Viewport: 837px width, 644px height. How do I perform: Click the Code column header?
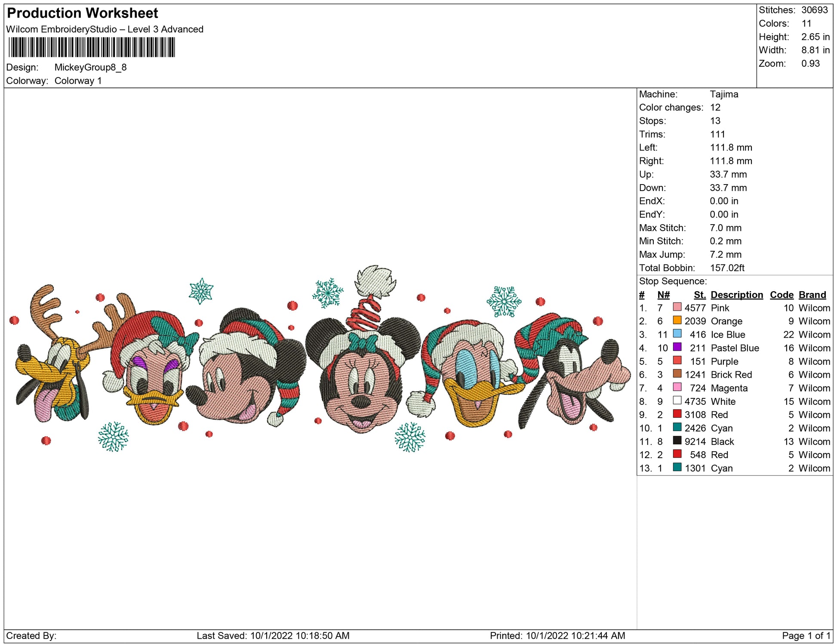tap(781, 295)
